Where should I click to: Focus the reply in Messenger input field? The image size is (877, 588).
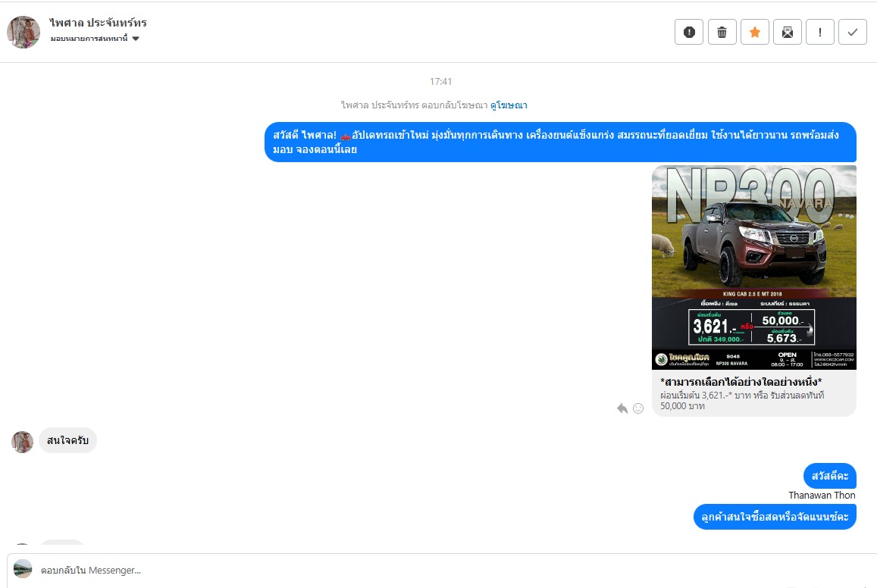(442, 570)
